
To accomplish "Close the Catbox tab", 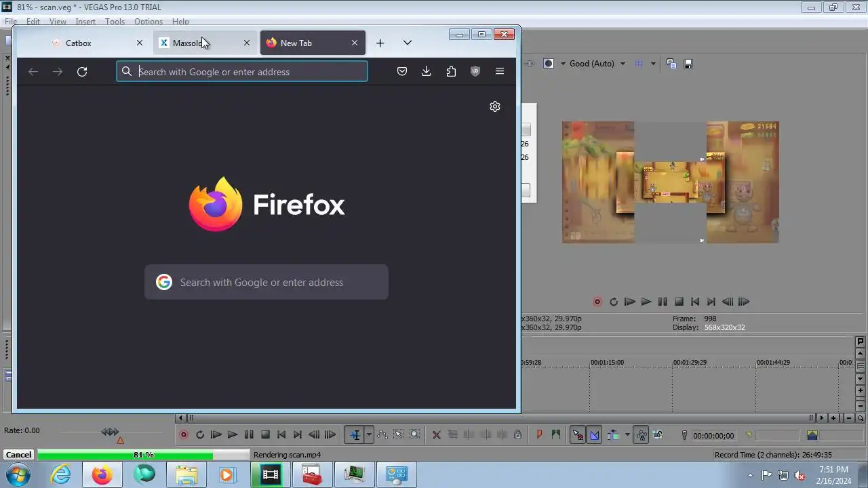I will coord(140,43).
